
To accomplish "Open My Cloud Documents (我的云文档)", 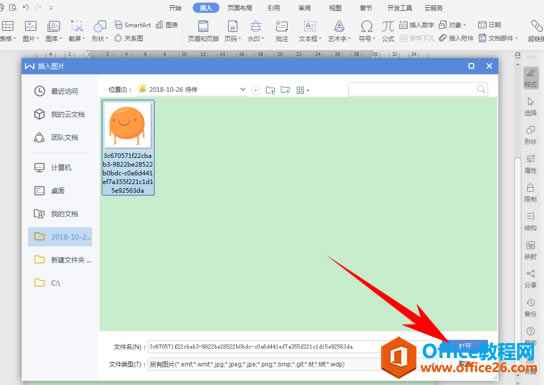I will click(60, 114).
